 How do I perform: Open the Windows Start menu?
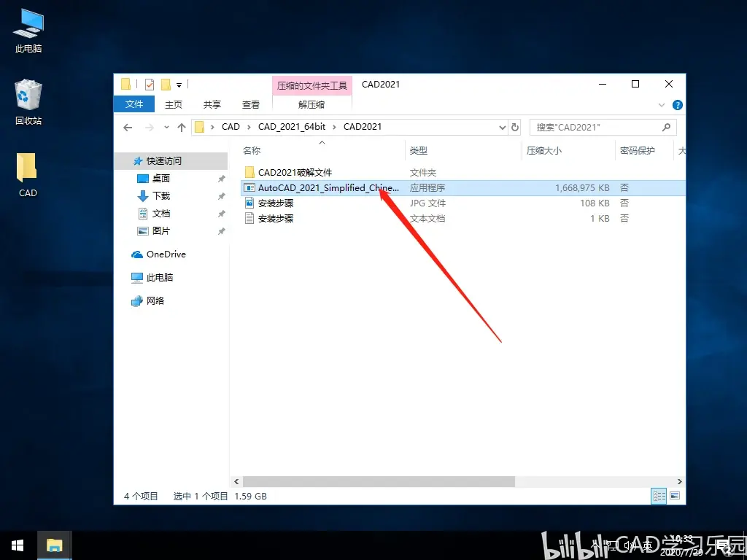pyautogui.click(x=18, y=545)
